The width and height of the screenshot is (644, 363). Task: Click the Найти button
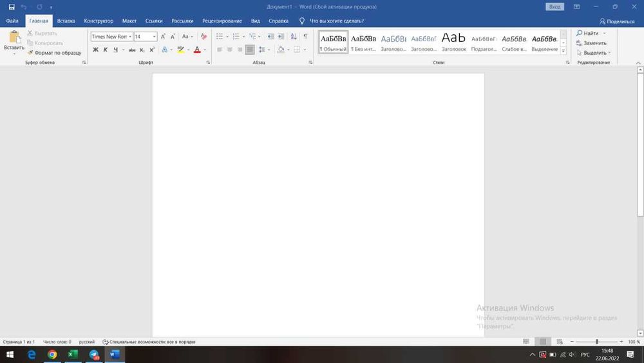(x=588, y=33)
